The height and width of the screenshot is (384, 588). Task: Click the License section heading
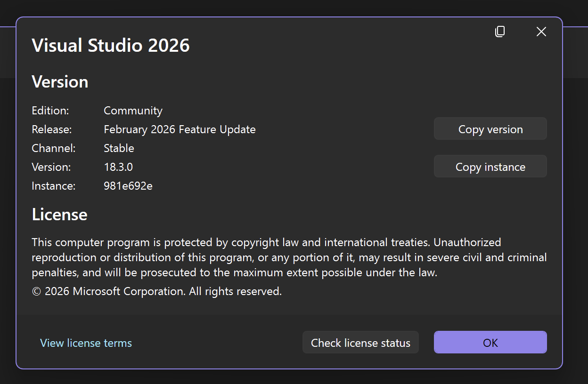(x=59, y=214)
